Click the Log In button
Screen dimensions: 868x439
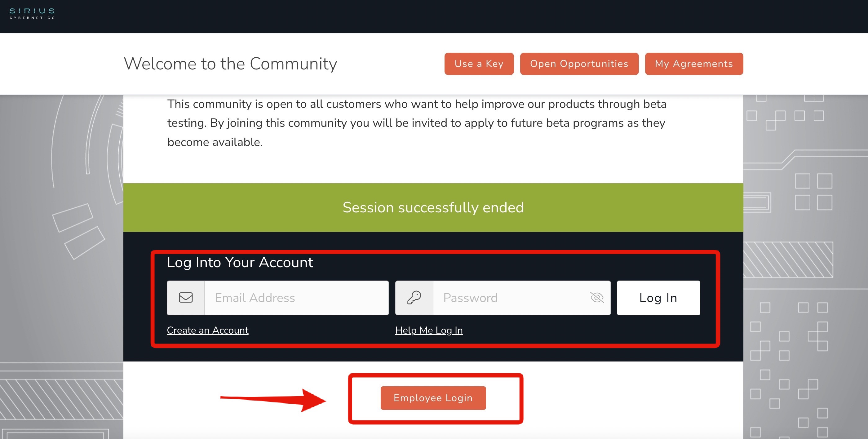(658, 298)
